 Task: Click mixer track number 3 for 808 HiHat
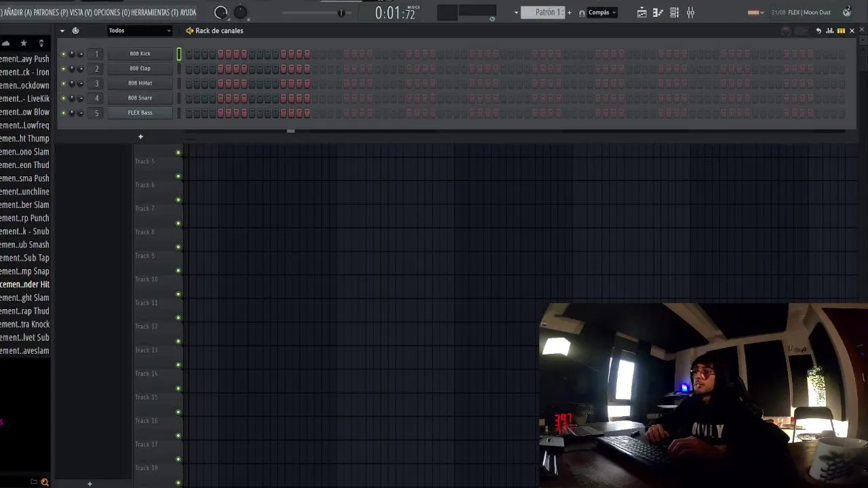[x=96, y=83]
